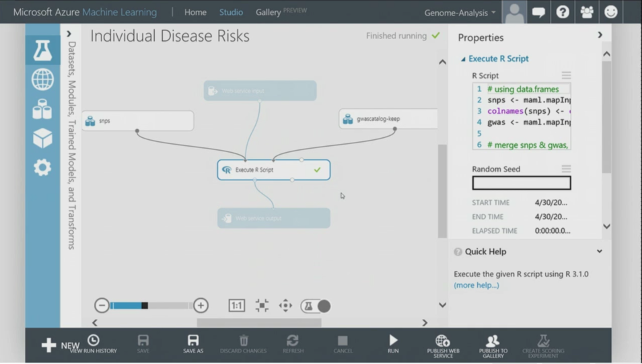Zoom in with the plus button
The width and height of the screenshot is (642, 364).
201,305
